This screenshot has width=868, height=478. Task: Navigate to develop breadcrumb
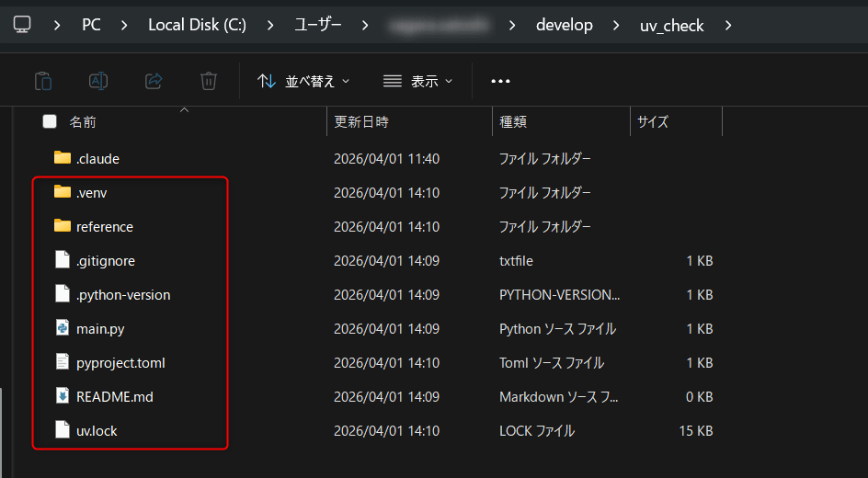(x=564, y=26)
